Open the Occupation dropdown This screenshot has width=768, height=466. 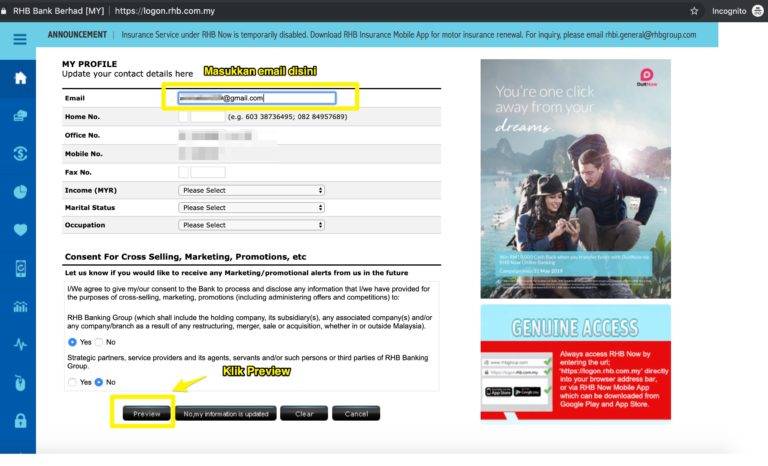click(251, 225)
